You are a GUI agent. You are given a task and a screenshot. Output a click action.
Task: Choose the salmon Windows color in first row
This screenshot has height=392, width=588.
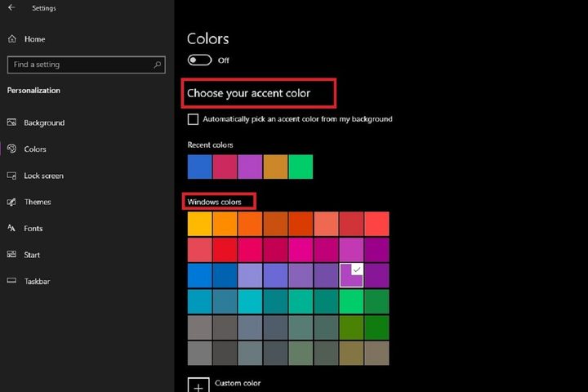[x=326, y=224]
